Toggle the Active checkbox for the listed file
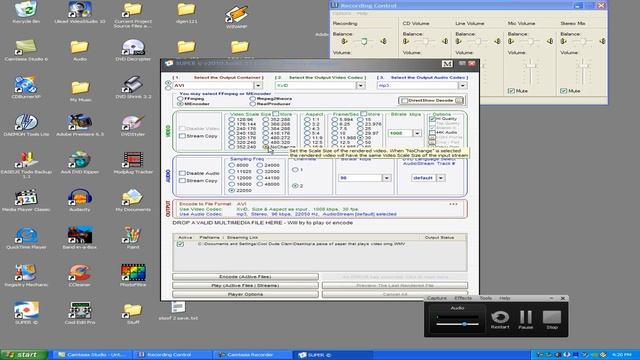The width and height of the screenshot is (640, 360). [x=180, y=244]
